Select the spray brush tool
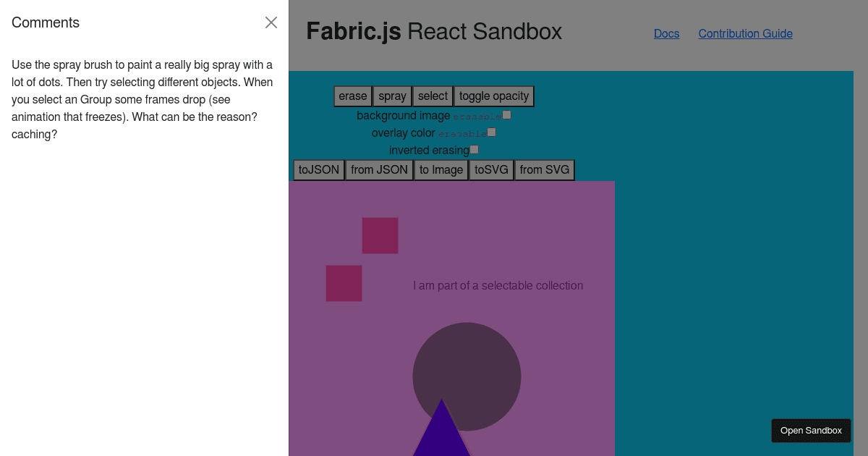The width and height of the screenshot is (868, 456). click(x=392, y=96)
